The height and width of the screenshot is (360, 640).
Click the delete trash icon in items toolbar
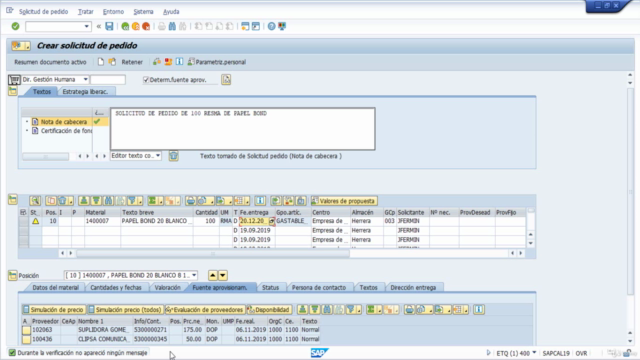pos(62,200)
